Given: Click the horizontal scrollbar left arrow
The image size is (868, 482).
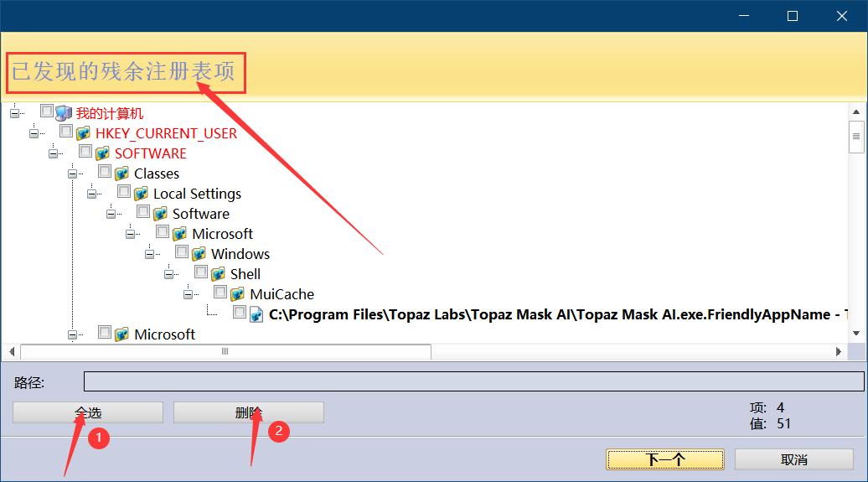Looking at the screenshot, I should 12,351.
